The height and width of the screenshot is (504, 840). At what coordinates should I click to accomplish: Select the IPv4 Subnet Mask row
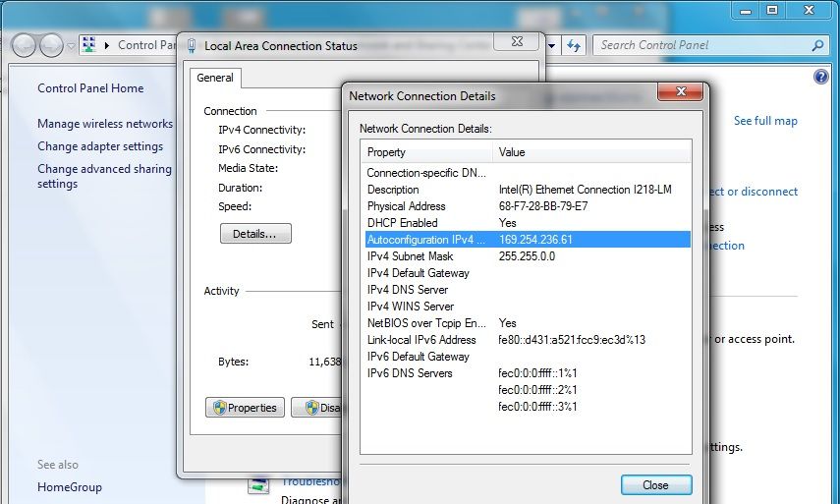[x=528, y=256]
